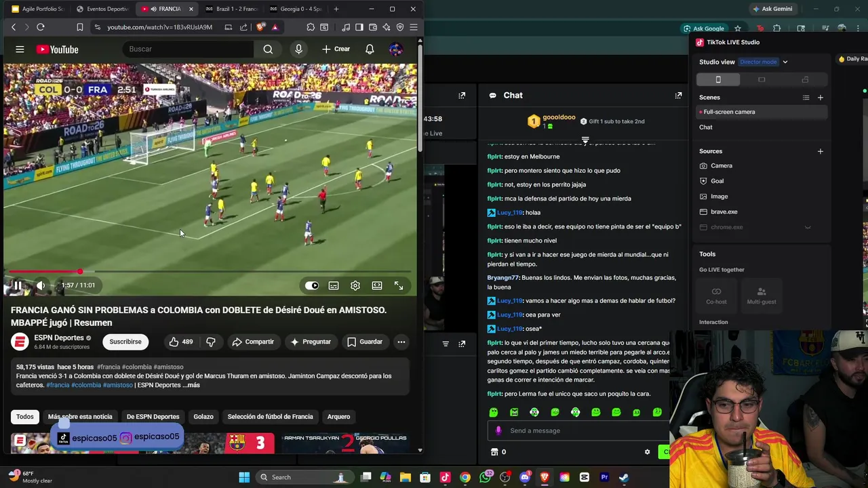Screen dimensions: 868x488
Task: Open Brave browser main menu
Action: pos(414,27)
